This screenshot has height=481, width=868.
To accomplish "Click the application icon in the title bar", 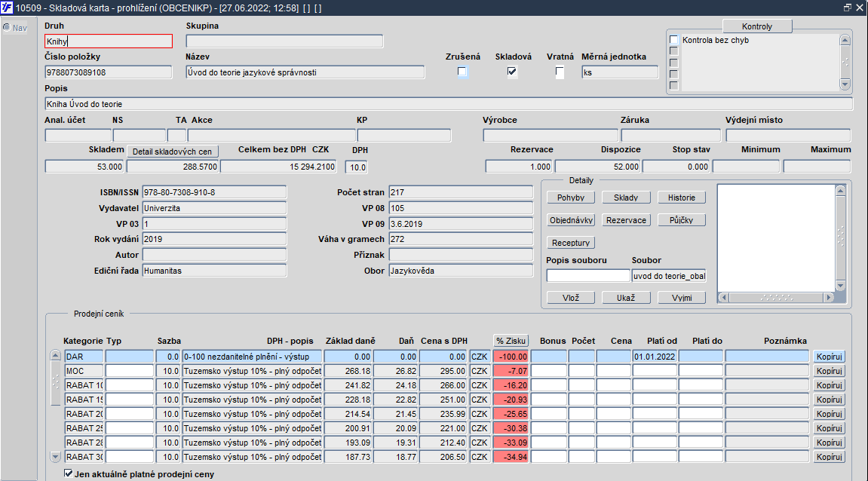I will (7, 8).
